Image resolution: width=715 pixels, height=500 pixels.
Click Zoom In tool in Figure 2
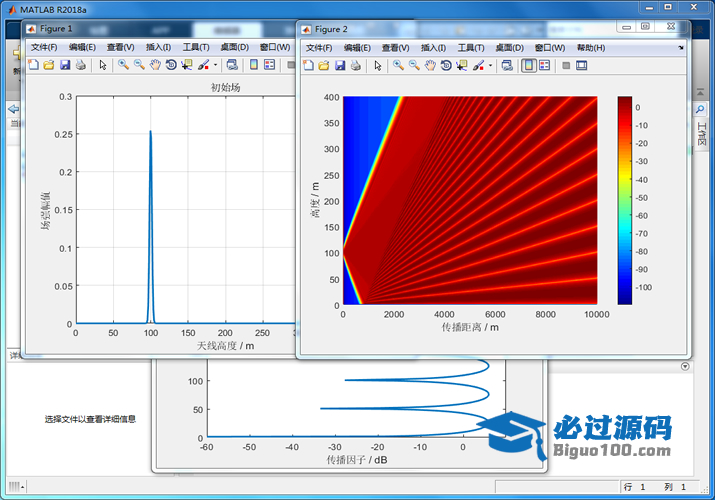click(x=398, y=66)
